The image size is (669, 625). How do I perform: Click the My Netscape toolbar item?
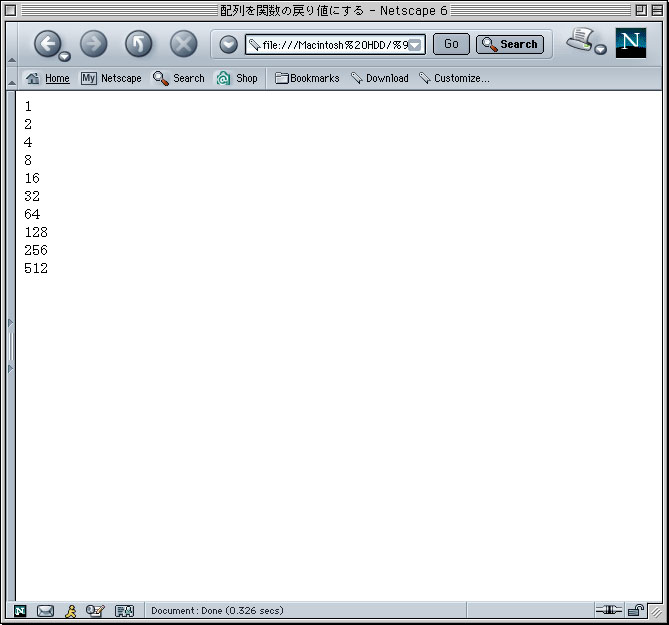pos(111,78)
